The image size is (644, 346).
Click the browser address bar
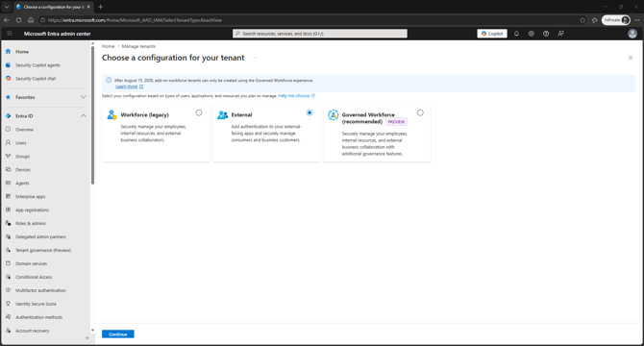308,20
